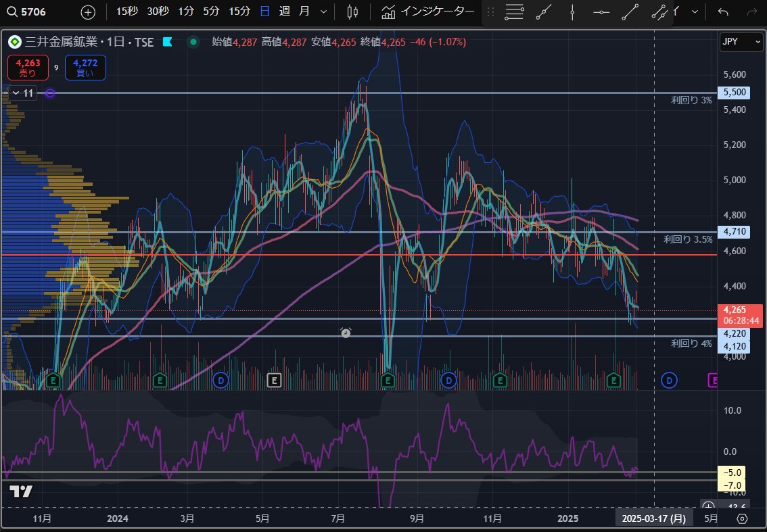Screen dimensions: 767x532
Task: Grab the drawing toolbar drag handle
Action: point(490,13)
